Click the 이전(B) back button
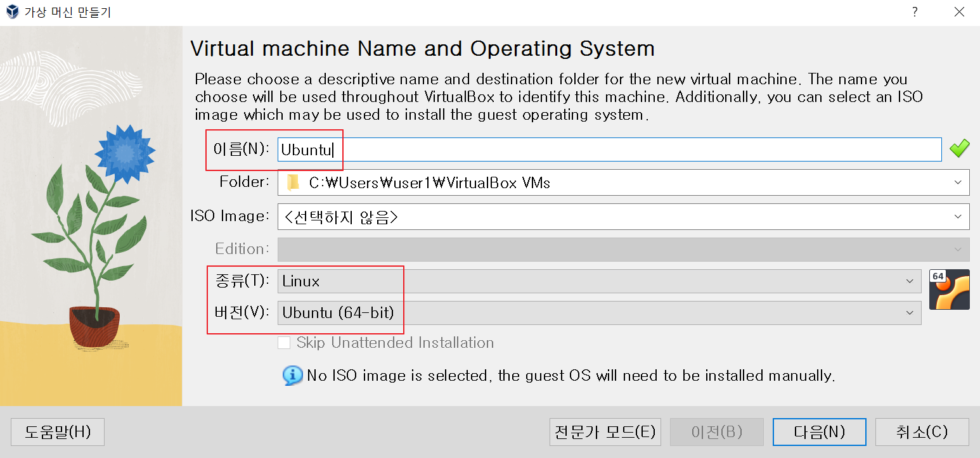 [717, 432]
